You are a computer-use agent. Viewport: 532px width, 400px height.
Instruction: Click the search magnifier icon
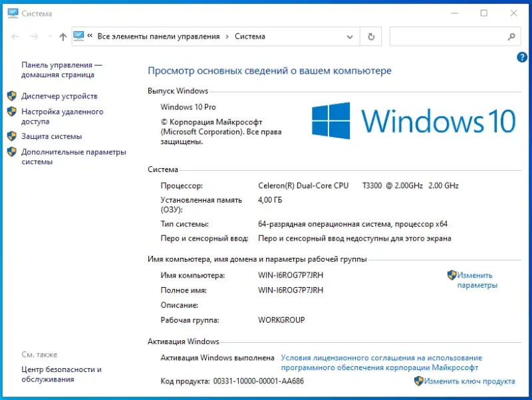click(511, 37)
